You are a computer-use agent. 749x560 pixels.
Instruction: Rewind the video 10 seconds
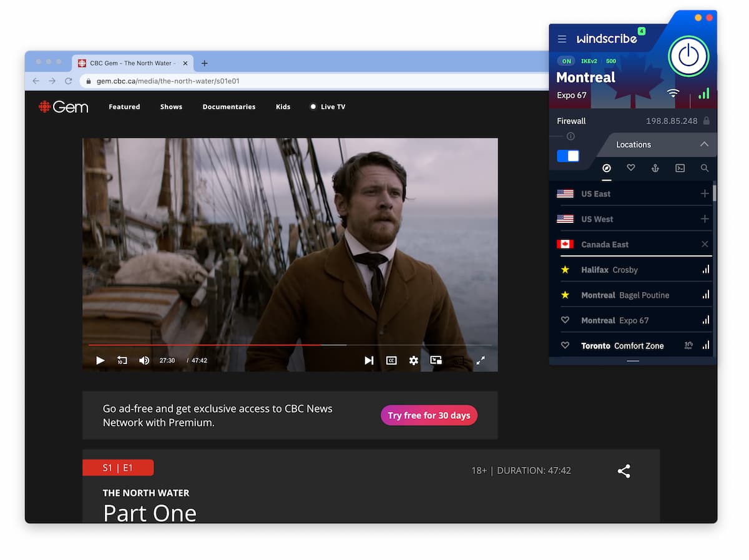coord(122,360)
